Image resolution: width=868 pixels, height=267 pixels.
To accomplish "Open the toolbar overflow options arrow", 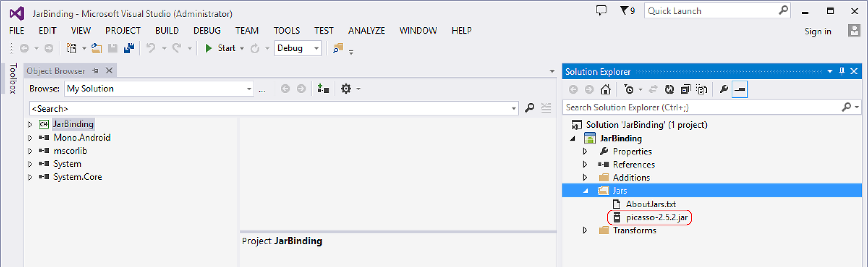I will click(x=351, y=52).
